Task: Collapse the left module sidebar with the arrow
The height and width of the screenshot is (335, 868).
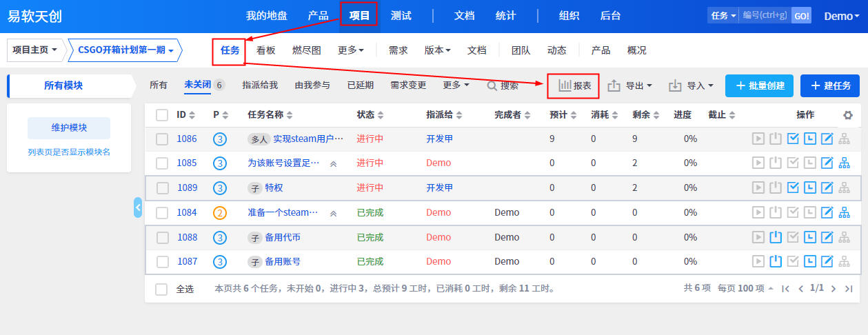Action: (138, 207)
